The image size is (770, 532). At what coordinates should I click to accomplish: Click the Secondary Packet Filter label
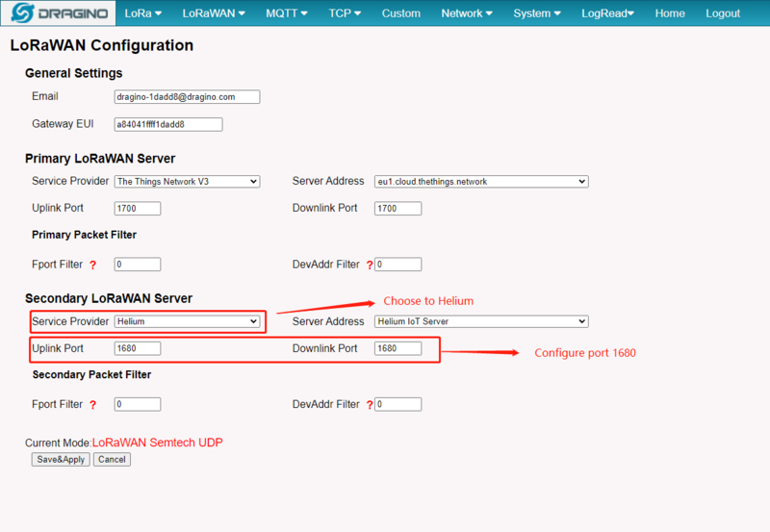(x=91, y=374)
